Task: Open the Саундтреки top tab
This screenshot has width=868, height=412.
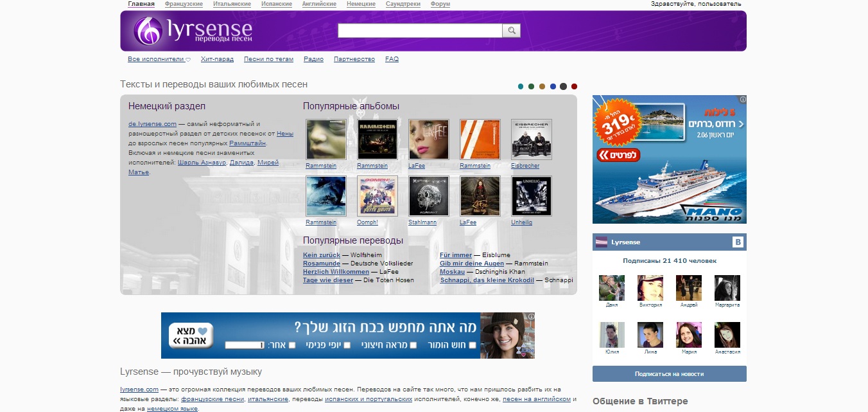Action: tap(403, 4)
